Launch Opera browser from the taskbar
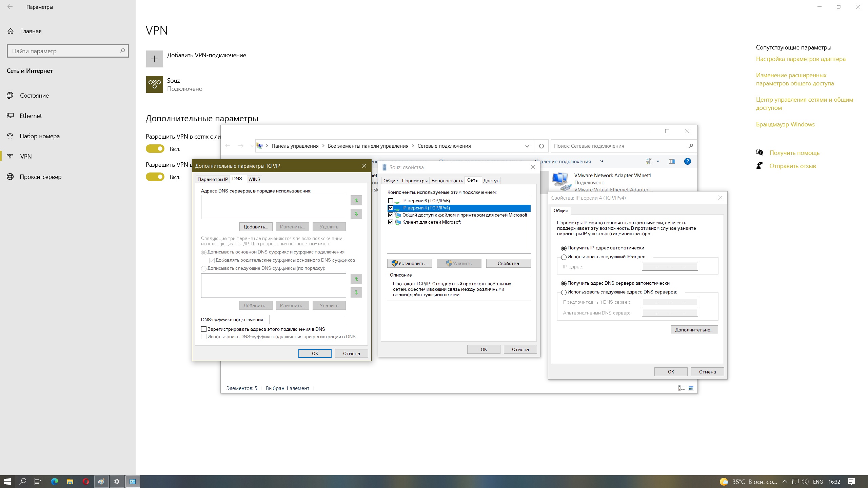This screenshot has height=488, width=868. point(85,481)
